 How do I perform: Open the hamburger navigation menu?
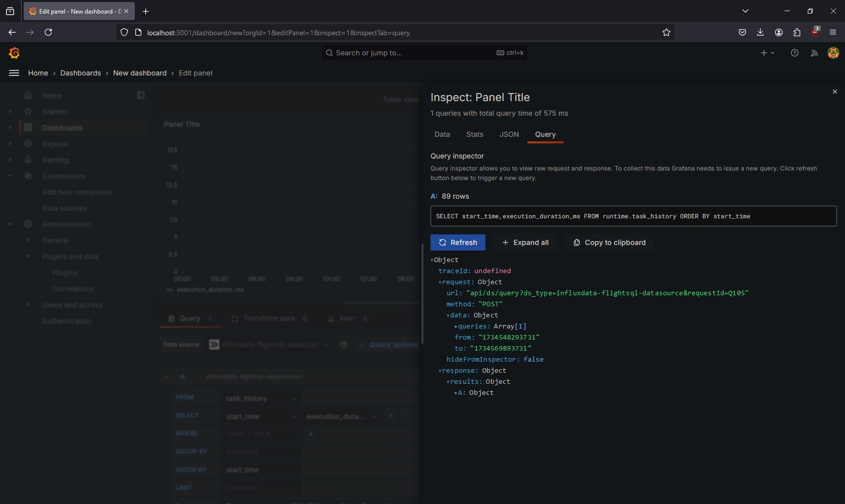click(x=14, y=73)
